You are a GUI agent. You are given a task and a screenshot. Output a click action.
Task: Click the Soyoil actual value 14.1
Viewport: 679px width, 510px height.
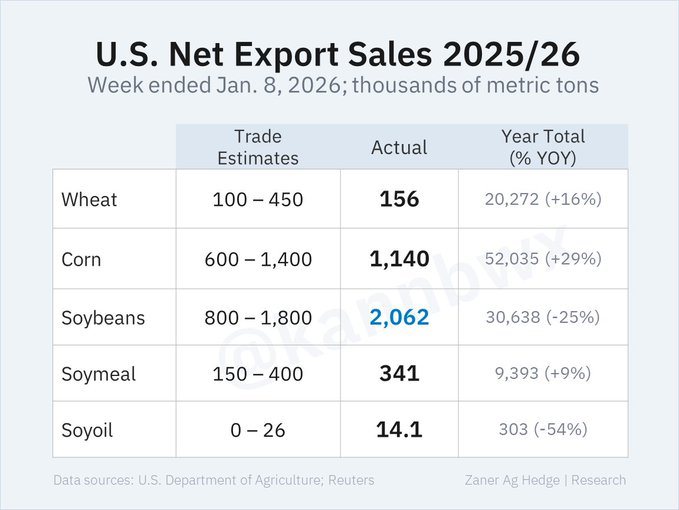tap(399, 430)
